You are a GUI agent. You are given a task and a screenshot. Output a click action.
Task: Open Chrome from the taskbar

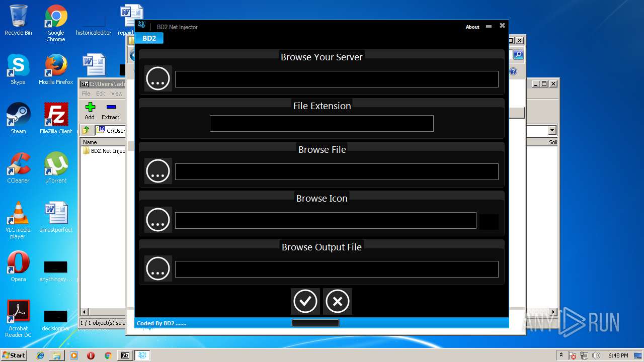108,355
